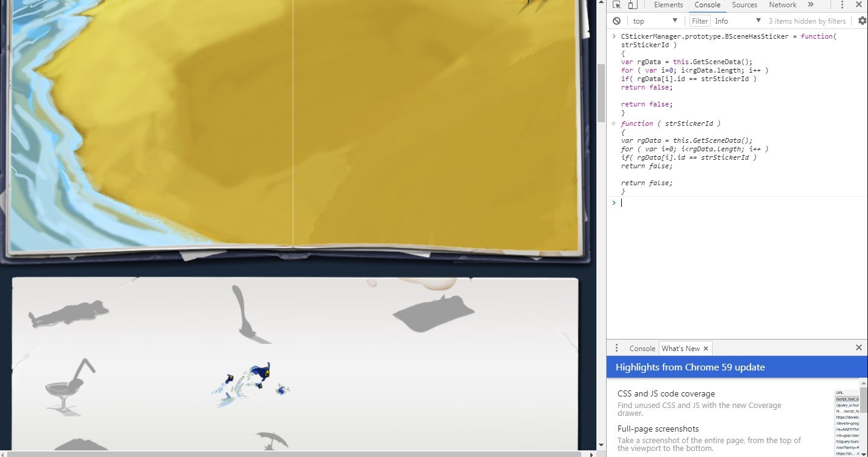868x457 pixels.
Task: Select the Console tab
Action: [x=707, y=5]
